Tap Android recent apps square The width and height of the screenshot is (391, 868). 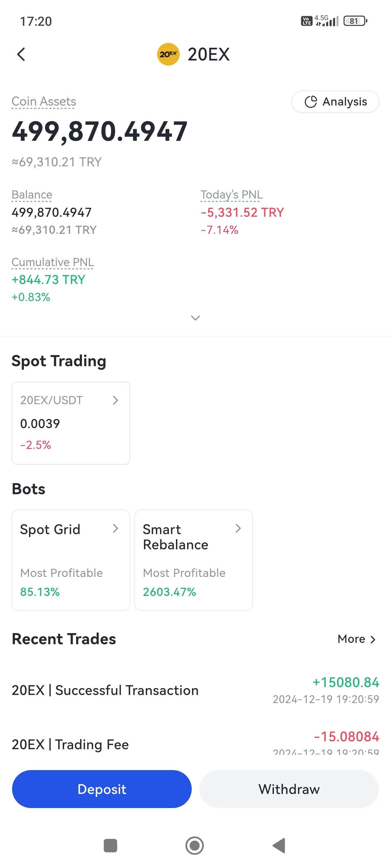pos(110,845)
